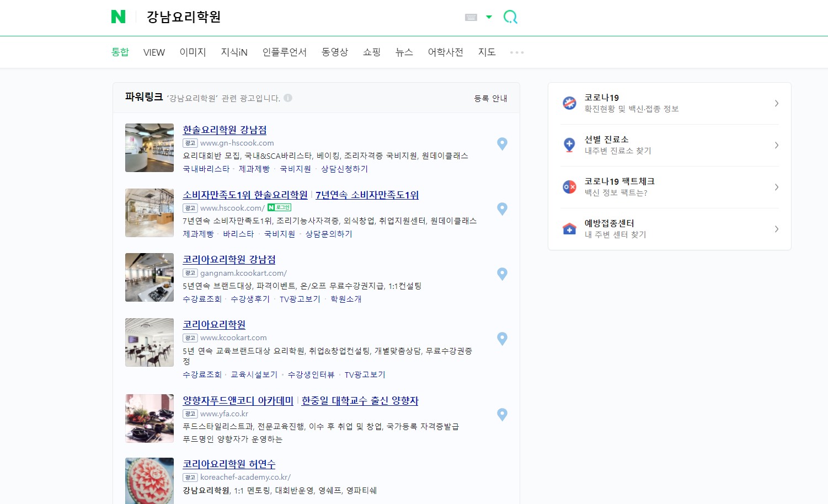Screen dimensions: 828x504
Task: Expand the 선별 진료소 chevron arrow
Action: pos(777,145)
